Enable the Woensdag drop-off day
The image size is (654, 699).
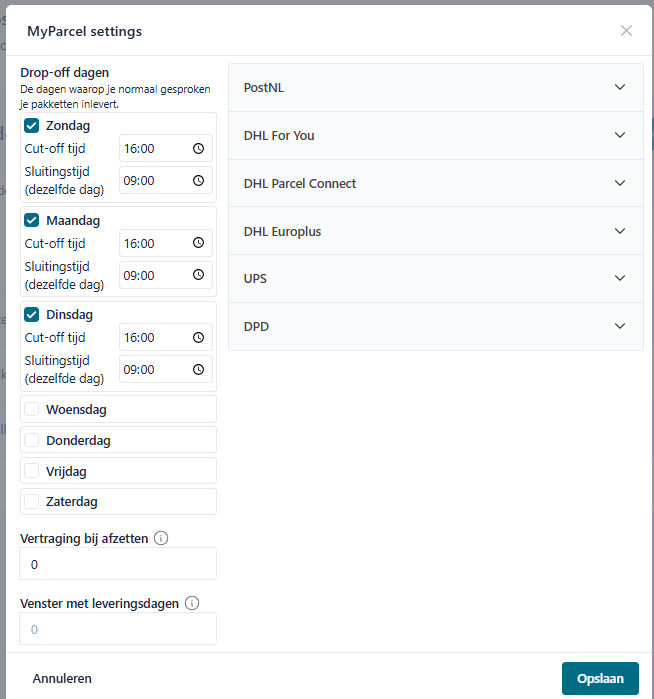coord(32,409)
